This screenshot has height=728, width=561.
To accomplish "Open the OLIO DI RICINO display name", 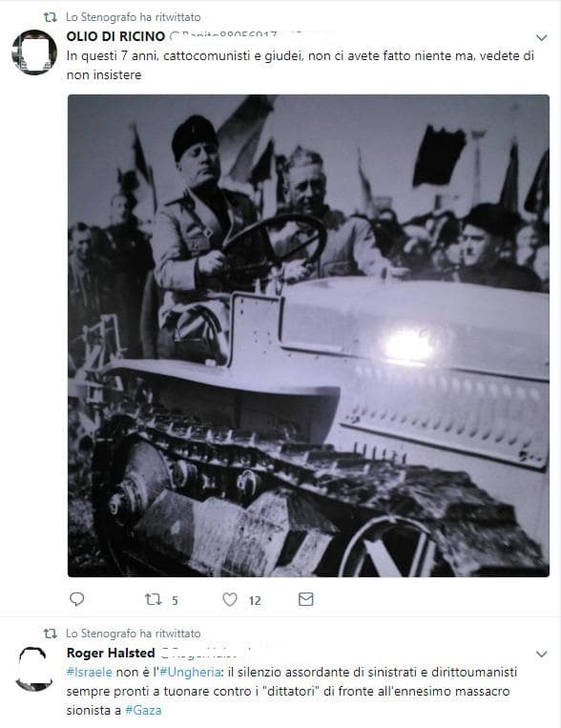I will 115,36.
